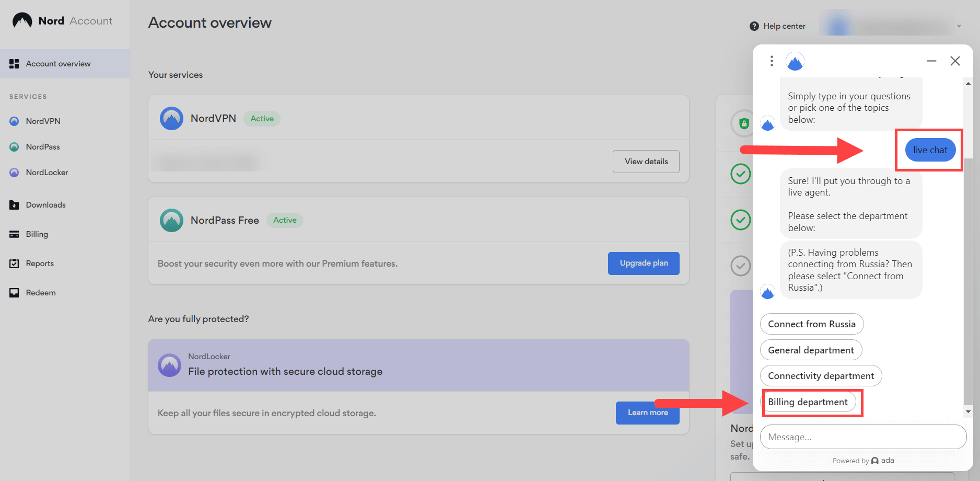The height and width of the screenshot is (481, 980).
Task: Click the 'Are you fully protected?' heading
Action: coord(199,319)
